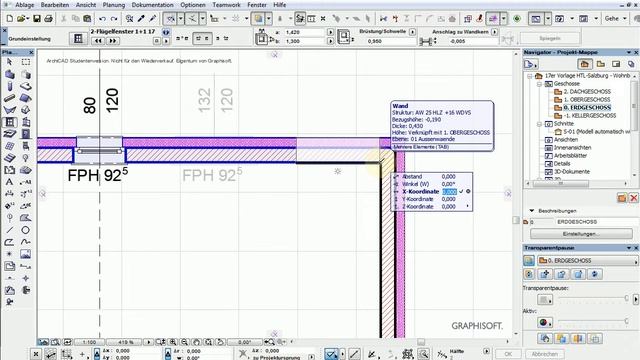This screenshot has height=360, width=640.
Task: Select the Arrow tool in toolbox
Action: coord(9,62)
